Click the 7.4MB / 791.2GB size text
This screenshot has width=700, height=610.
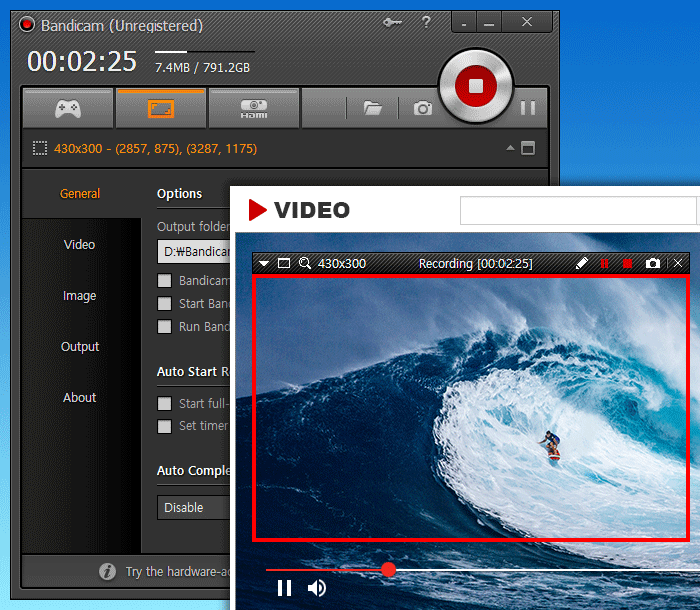[202, 67]
